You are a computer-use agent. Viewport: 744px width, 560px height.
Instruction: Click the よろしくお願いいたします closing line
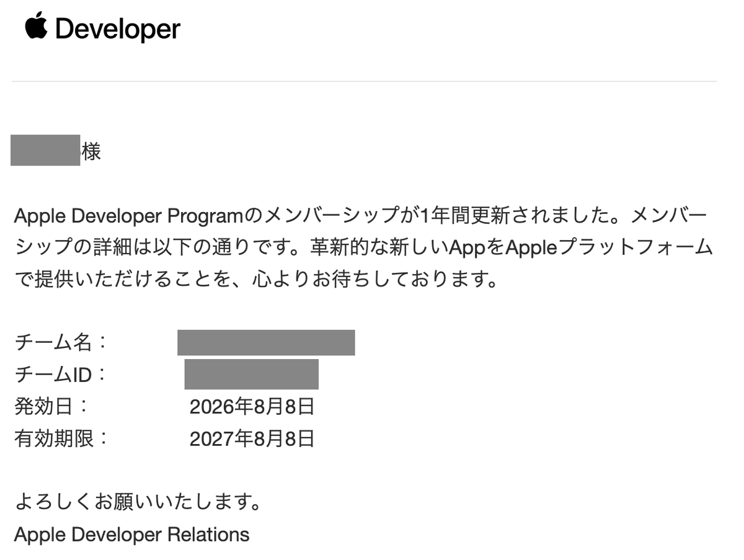pyautogui.click(x=137, y=502)
